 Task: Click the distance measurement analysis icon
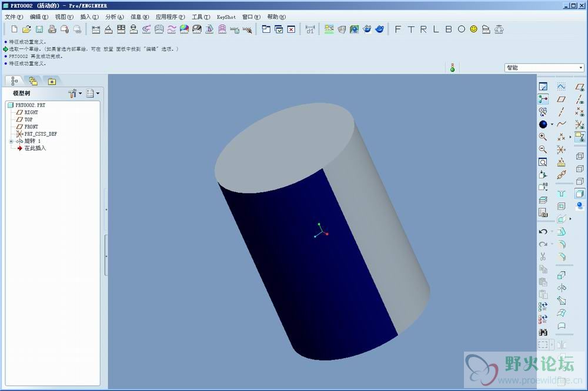96,29
